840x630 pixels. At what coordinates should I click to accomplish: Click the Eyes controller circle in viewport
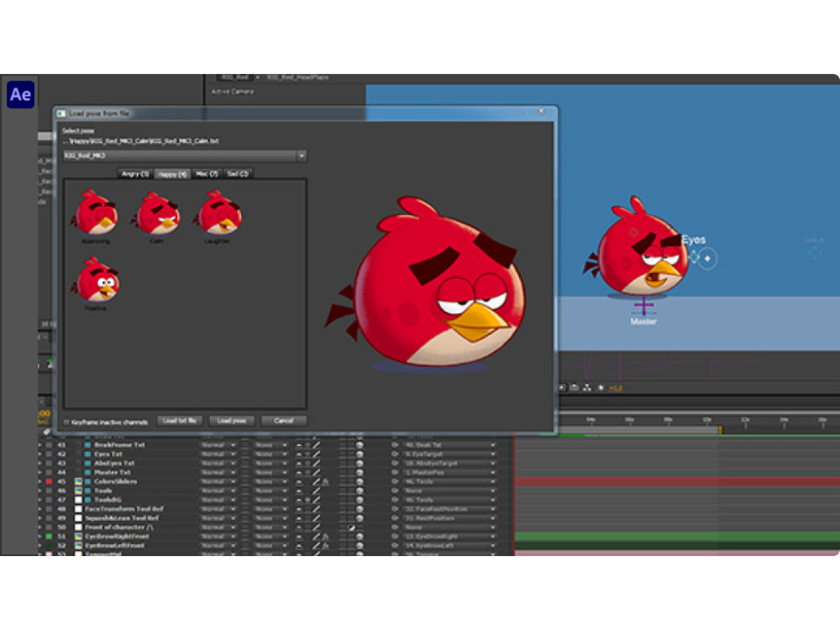coord(707,258)
